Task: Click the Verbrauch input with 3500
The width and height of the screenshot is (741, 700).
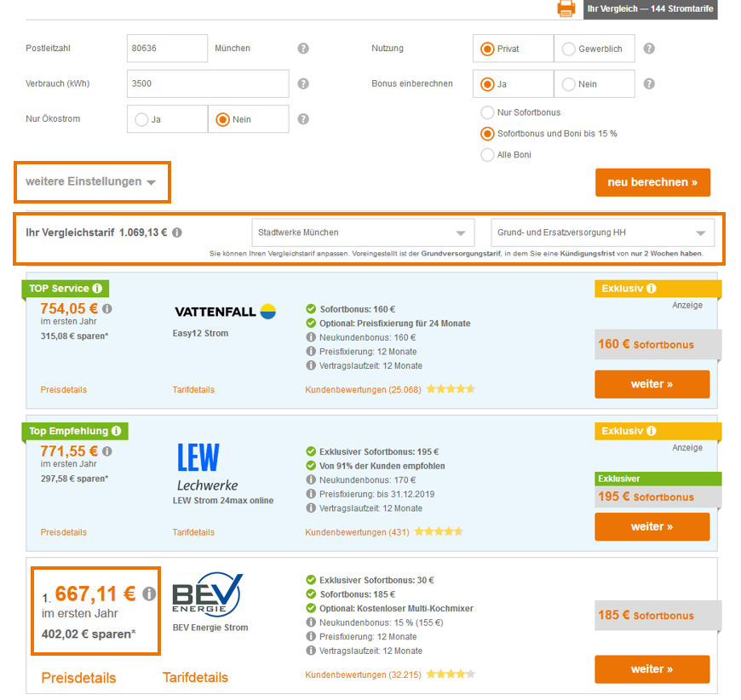Action: pos(208,83)
